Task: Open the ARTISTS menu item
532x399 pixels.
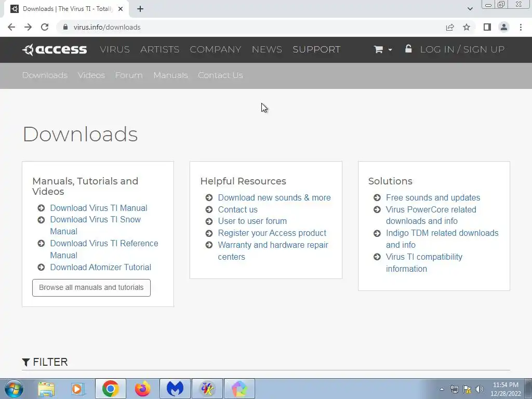Action: (160, 49)
